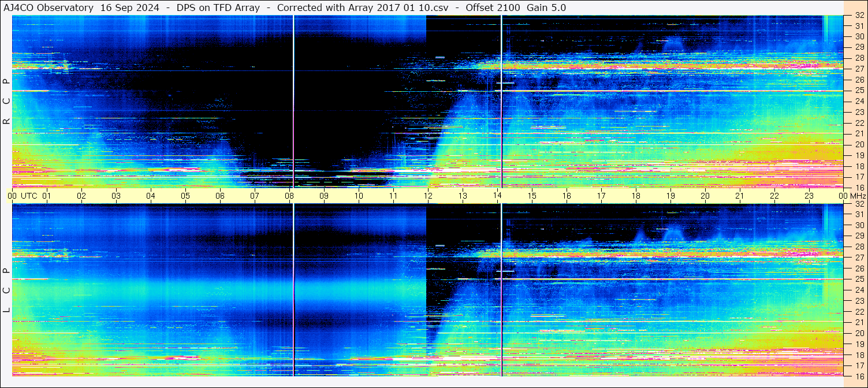Click the 19 hour label on time axis
This screenshot has height=388, width=868.
click(x=670, y=196)
